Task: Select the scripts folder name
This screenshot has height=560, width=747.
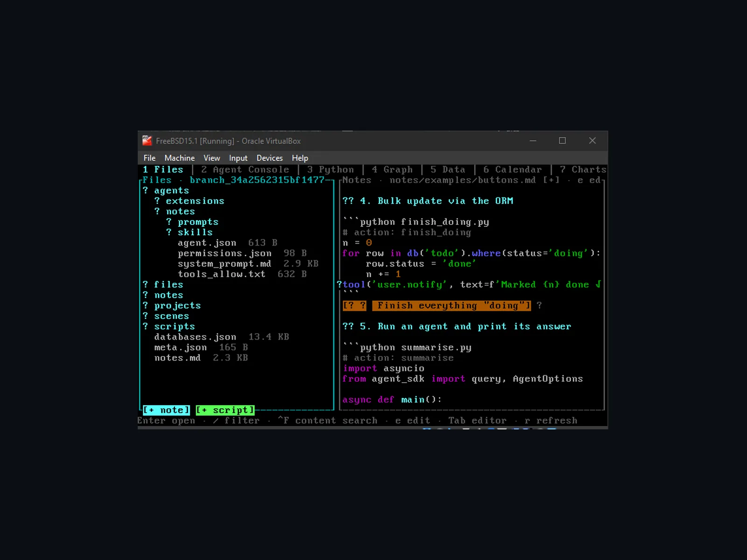Action: (175, 326)
